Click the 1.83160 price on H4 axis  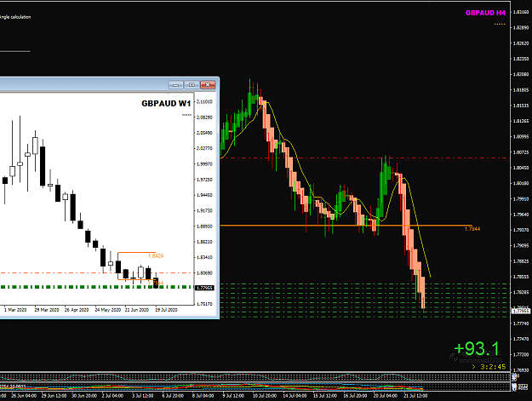[x=520, y=12]
